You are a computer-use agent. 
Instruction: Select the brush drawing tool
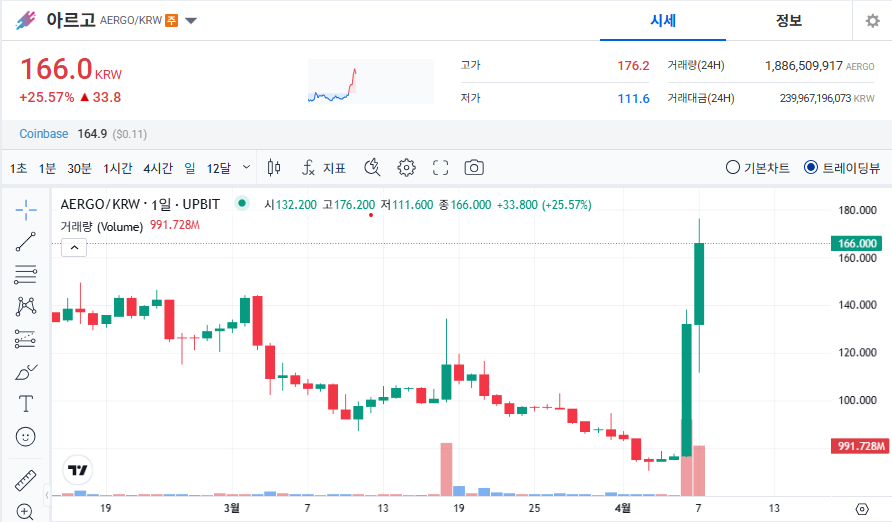point(26,372)
